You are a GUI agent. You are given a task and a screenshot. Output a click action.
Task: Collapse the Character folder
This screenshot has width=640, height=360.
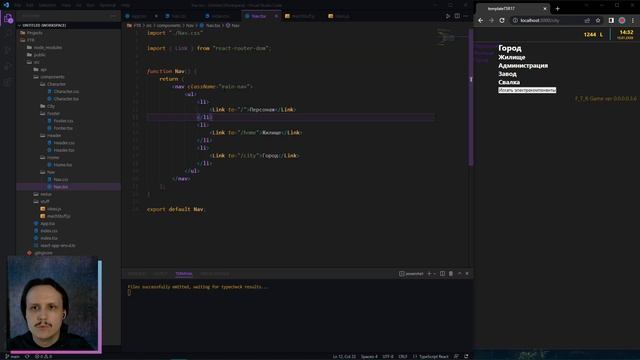(53, 84)
